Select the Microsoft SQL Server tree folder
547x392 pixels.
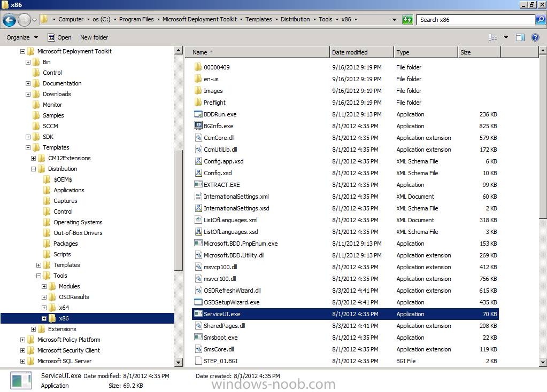click(x=64, y=361)
